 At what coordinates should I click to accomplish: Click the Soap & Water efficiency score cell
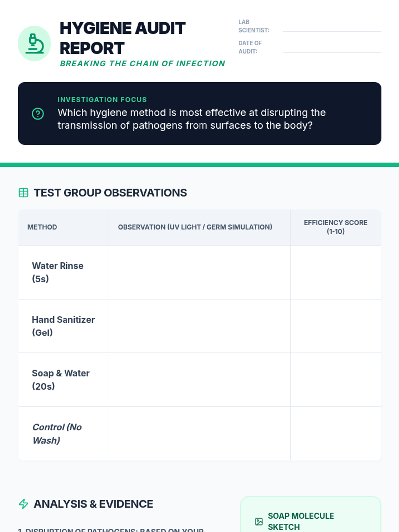[x=335, y=380]
